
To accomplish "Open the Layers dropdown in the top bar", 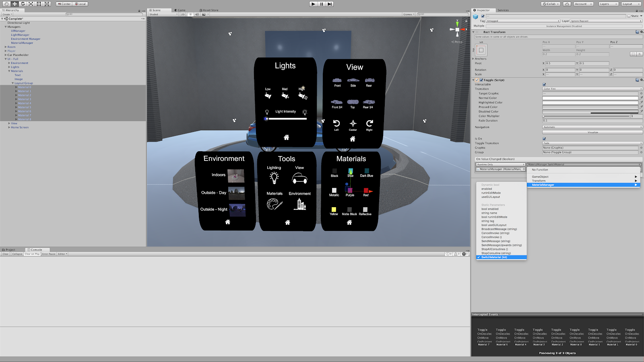I will 608,4.
